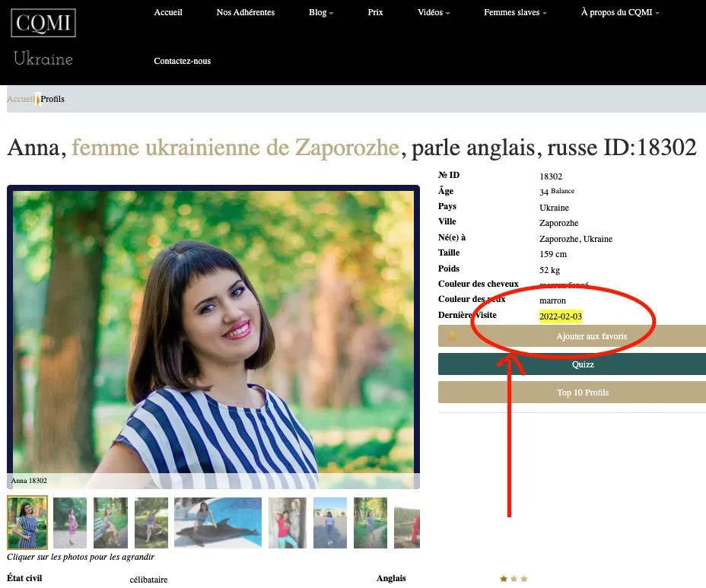Expand the Vidéos dropdown menu

434,13
